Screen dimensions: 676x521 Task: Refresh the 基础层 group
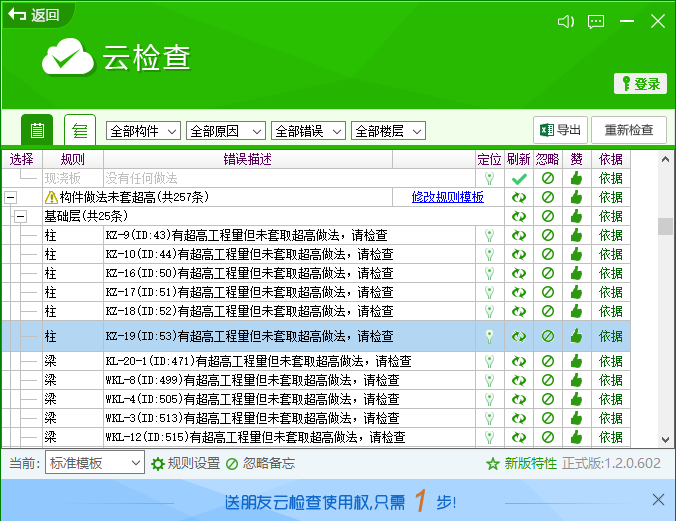[x=519, y=216]
